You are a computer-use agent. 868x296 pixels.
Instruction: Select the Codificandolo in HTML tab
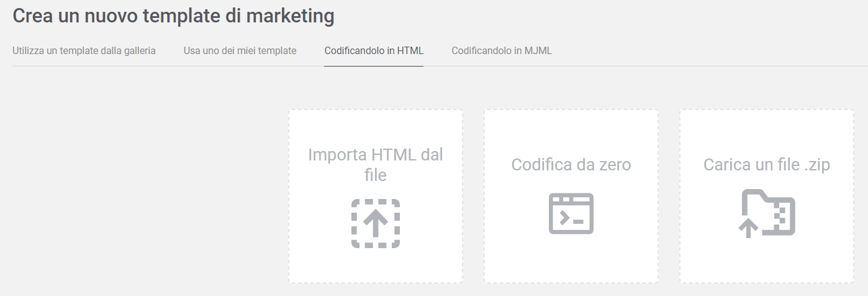coord(374,50)
